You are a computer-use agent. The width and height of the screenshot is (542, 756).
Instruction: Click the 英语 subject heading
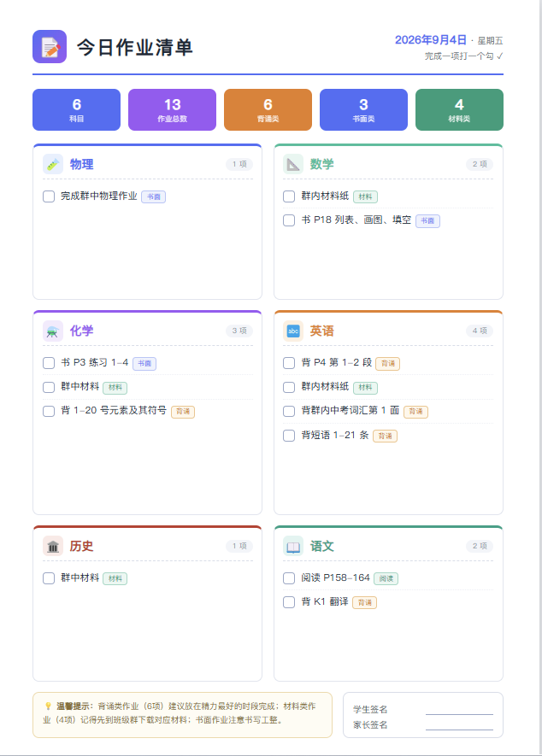pyautogui.click(x=322, y=331)
